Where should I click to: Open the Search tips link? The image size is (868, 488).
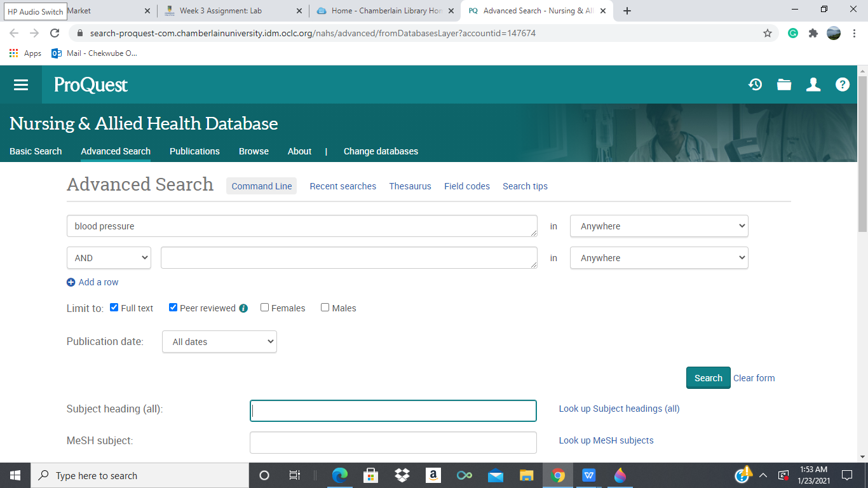pos(525,186)
